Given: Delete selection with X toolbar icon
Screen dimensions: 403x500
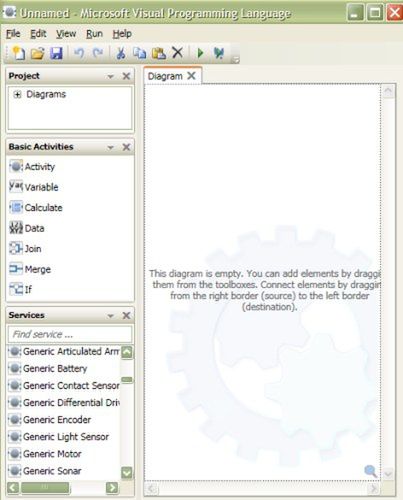Looking at the screenshot, I should (x=177, y=53).
